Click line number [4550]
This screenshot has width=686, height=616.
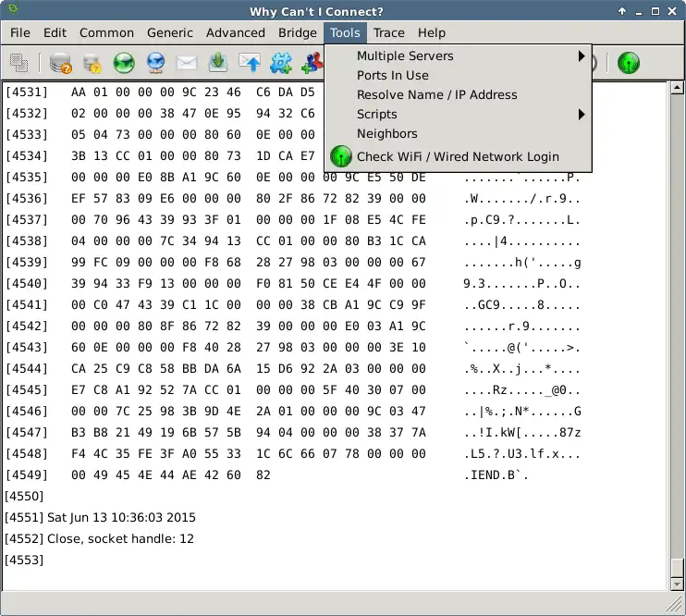tap(24, 496)
